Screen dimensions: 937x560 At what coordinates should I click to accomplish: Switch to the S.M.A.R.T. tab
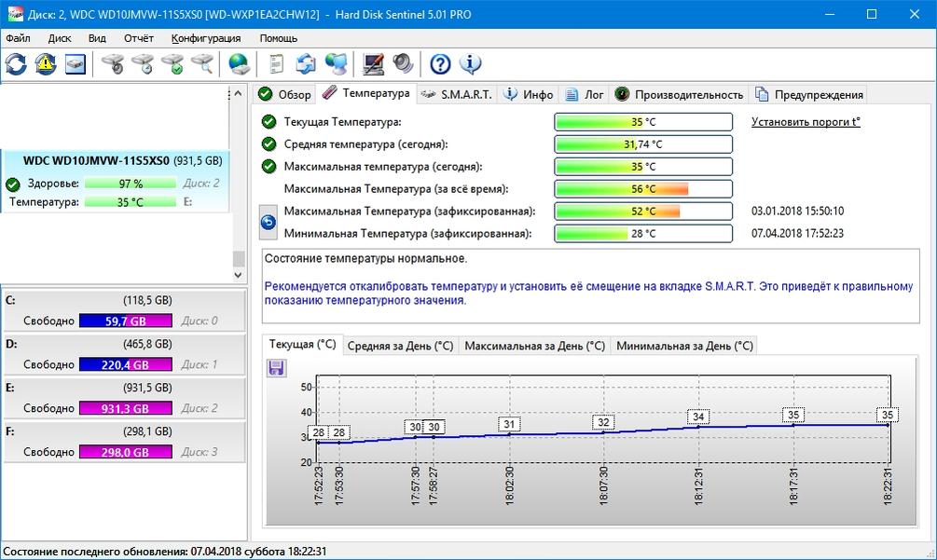(x=457, y=94)
